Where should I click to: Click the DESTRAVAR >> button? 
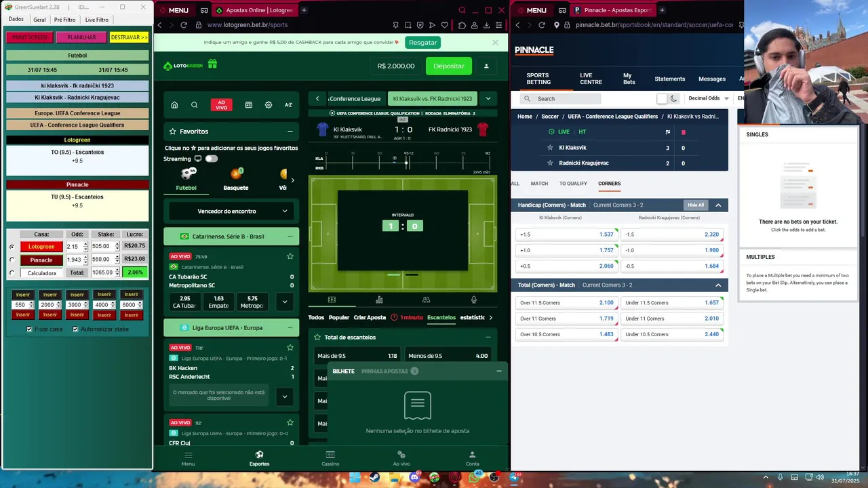[129, 37]
